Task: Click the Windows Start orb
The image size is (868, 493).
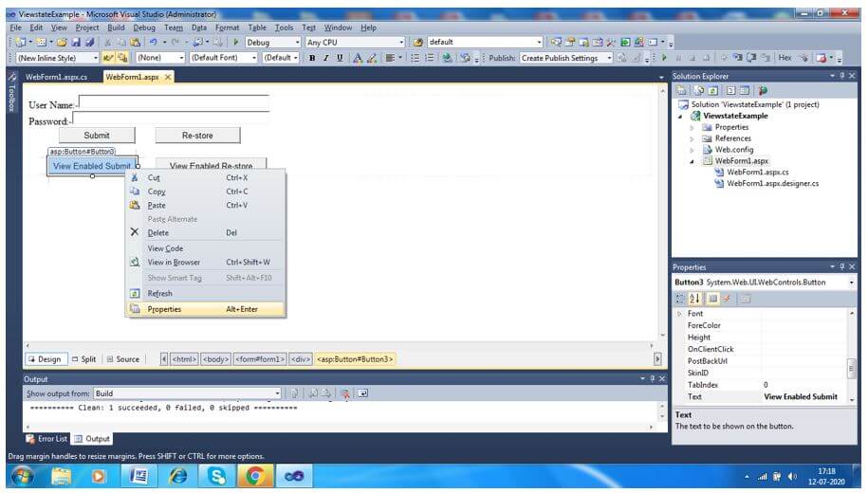Action: click(22, 476)
